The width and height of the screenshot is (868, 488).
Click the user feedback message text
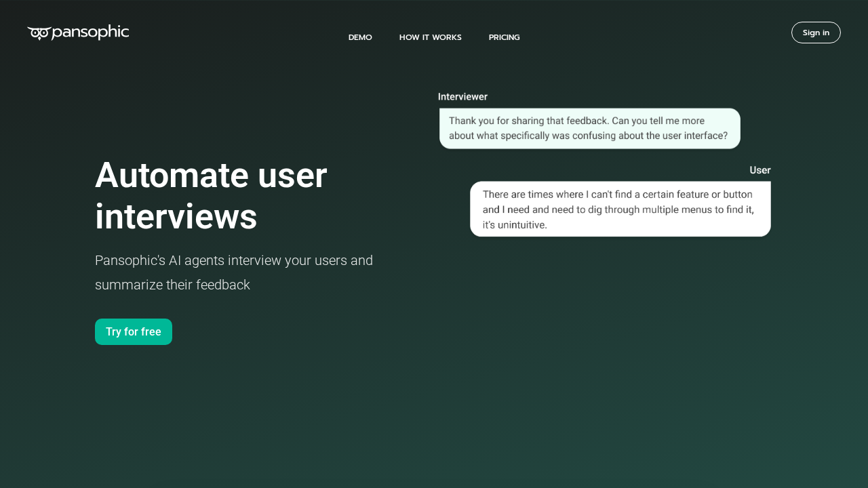620,209
